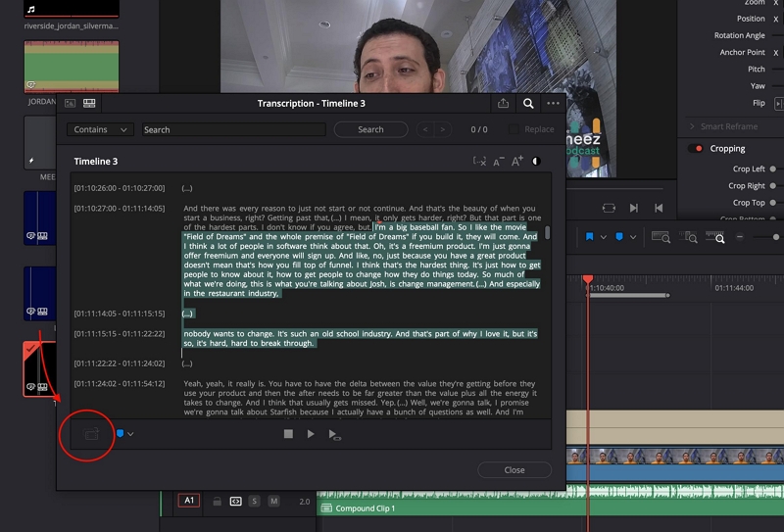The image size is (784, 532).
Task: Stop transcription playback
Action: coord(288,434)
